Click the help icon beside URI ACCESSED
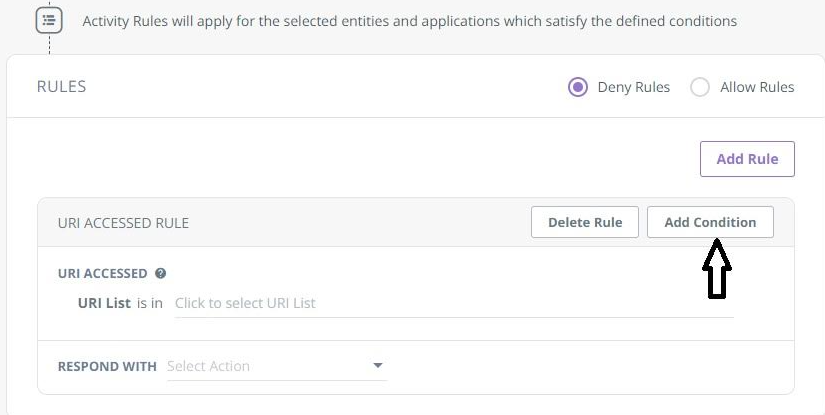Image resolution: width=825 pixels, height=415 pixels. pos(160,273)
